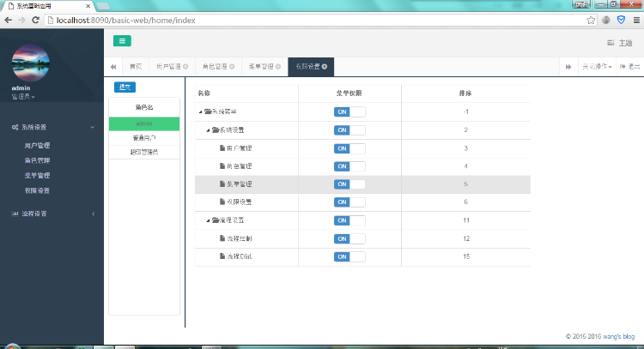
Task: Click the theme icon next to 主题
Action: point(611,43)
